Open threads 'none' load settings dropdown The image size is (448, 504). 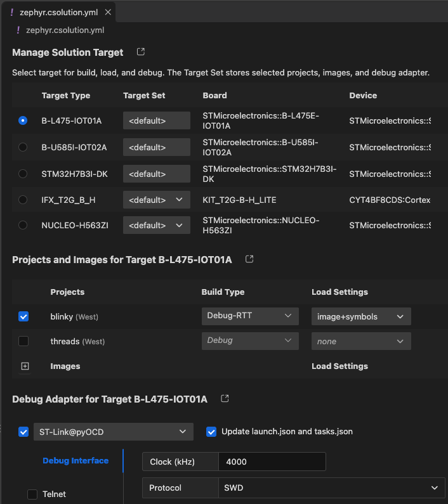[x=361, y=341]
